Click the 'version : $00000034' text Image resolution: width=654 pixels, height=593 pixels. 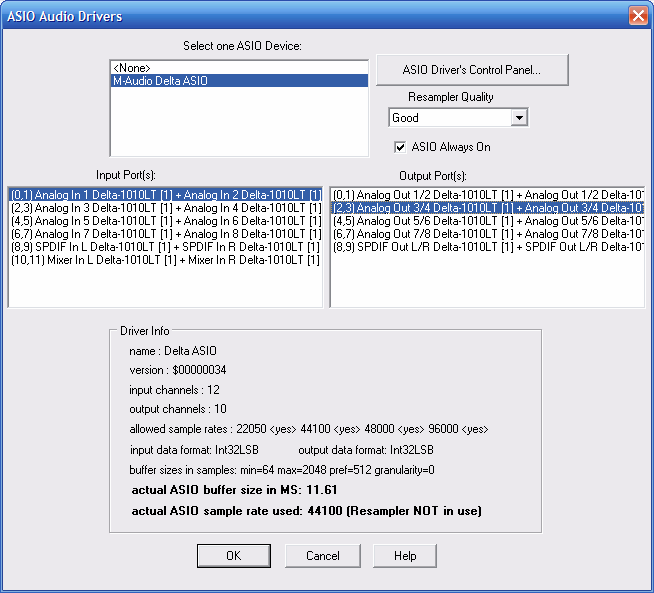click(x=178, y=370)
